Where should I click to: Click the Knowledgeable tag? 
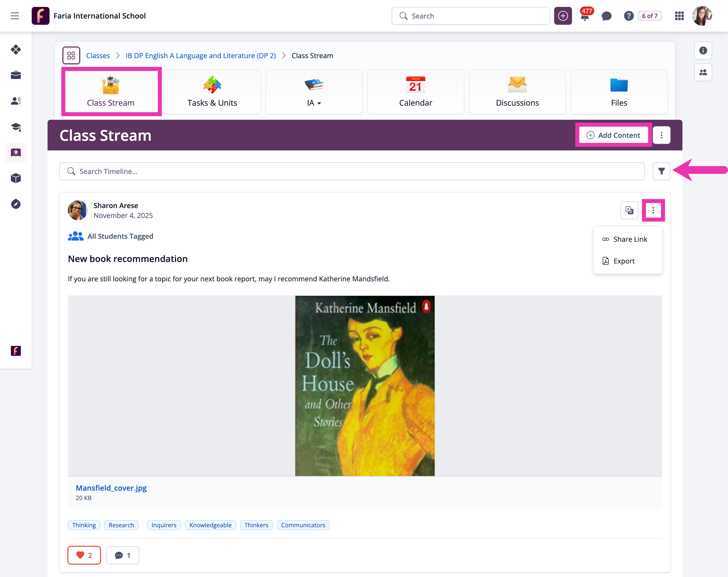click(x=210, y=525)
